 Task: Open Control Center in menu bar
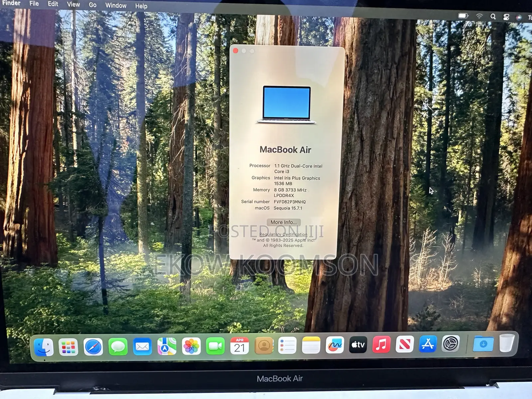506,17
